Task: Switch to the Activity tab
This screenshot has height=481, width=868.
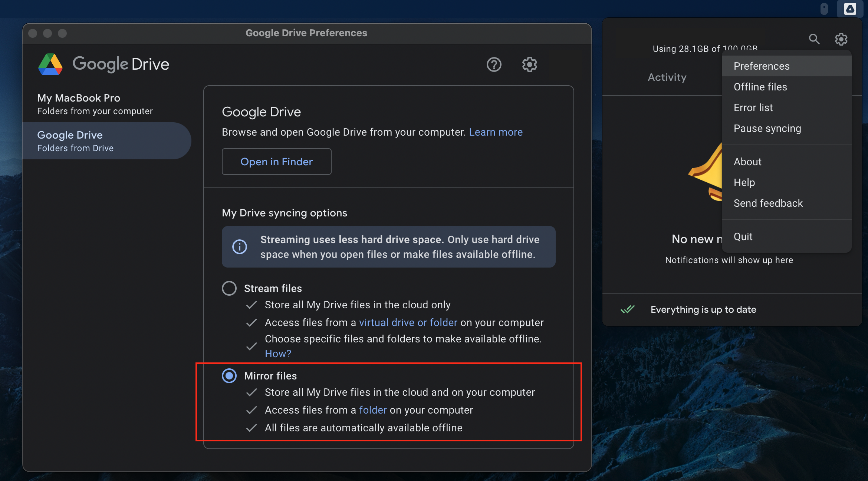Action: (x=667, y=77)
